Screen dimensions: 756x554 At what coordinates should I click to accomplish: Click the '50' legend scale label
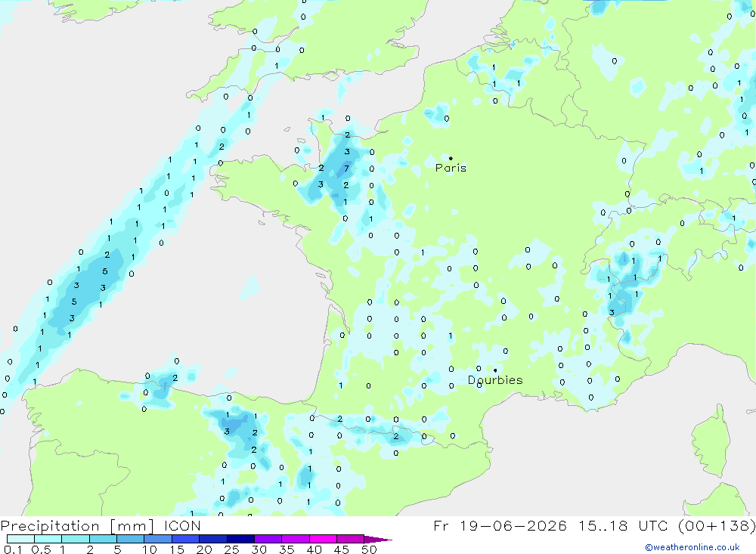click(x=369, y=549)
